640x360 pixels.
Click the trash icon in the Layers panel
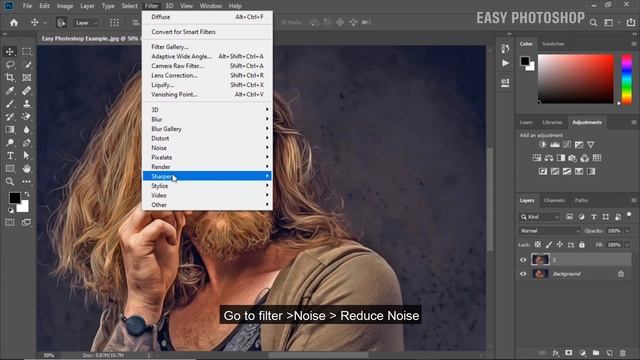(623, 353)
